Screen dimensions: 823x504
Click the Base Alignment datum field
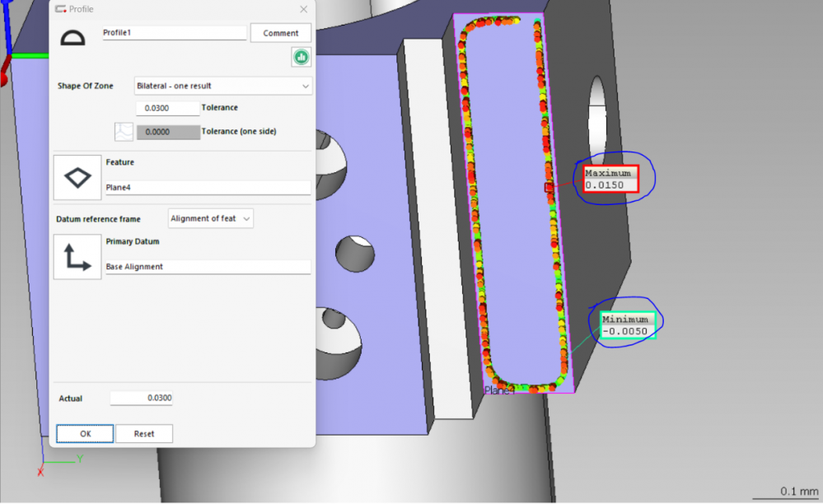208,267
